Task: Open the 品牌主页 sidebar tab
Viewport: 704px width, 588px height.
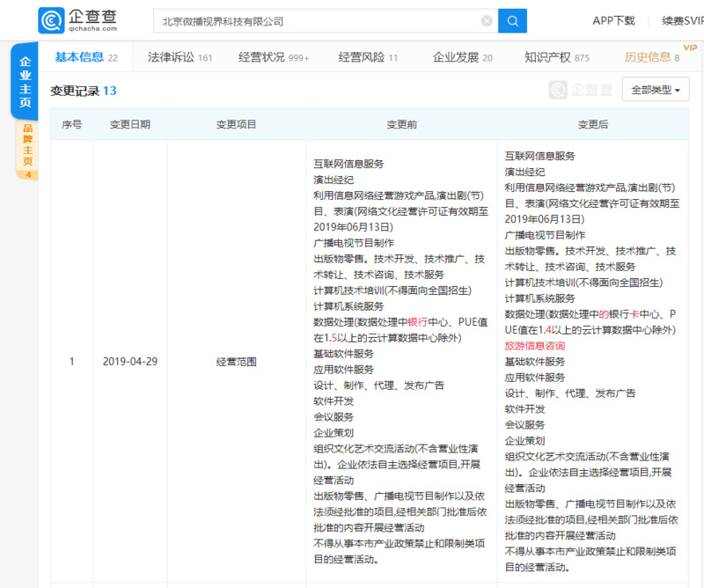Action: (26, 148)
